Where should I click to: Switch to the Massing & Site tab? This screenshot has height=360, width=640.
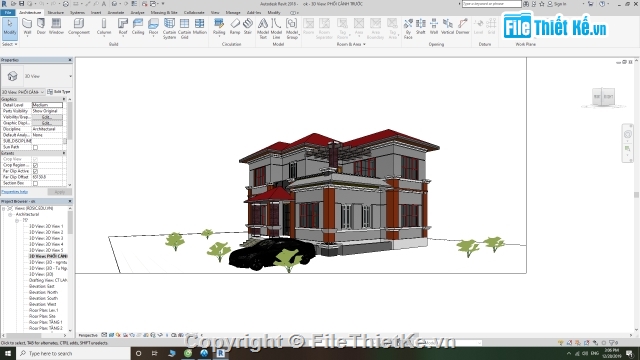coord(164,13)
